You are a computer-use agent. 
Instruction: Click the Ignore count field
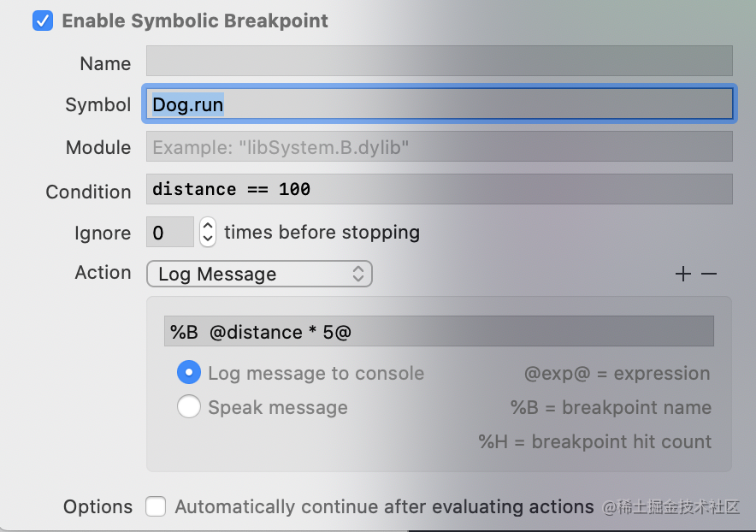tap(170, 232)
